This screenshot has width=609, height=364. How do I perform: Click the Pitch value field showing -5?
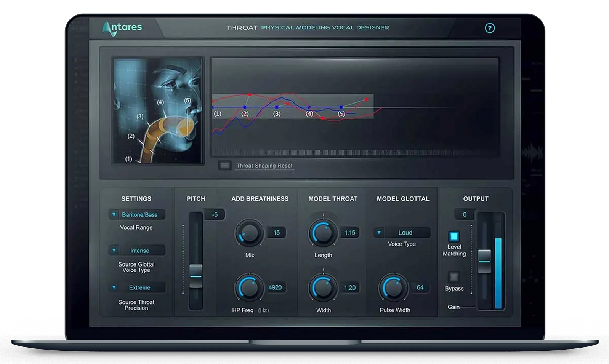click(x=215, y=215)
